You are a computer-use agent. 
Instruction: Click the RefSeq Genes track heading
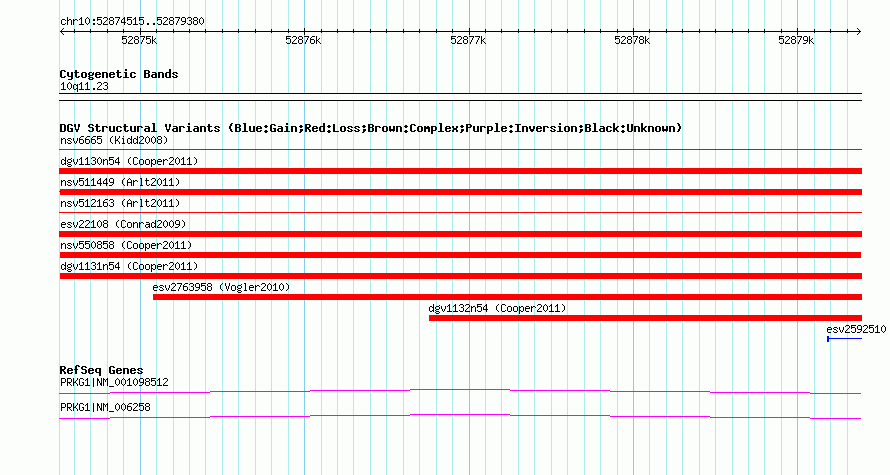[101, 370]
